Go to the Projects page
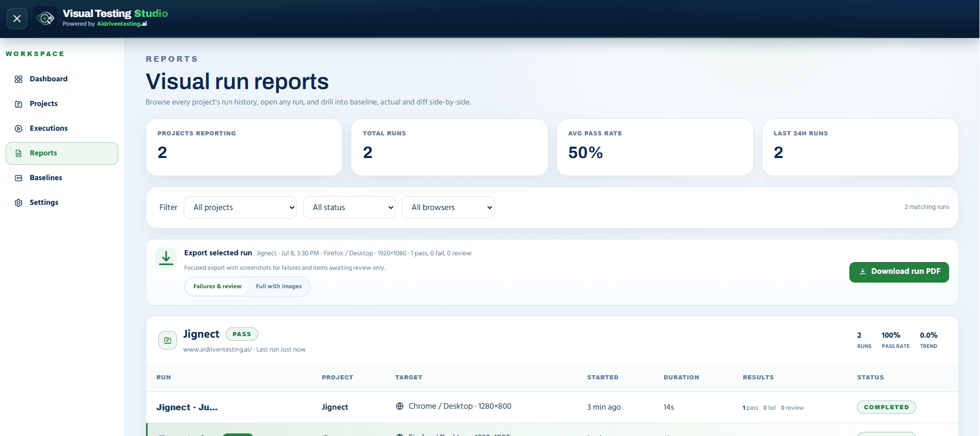This screenshot has width=980, height=436. coord(62,103)
